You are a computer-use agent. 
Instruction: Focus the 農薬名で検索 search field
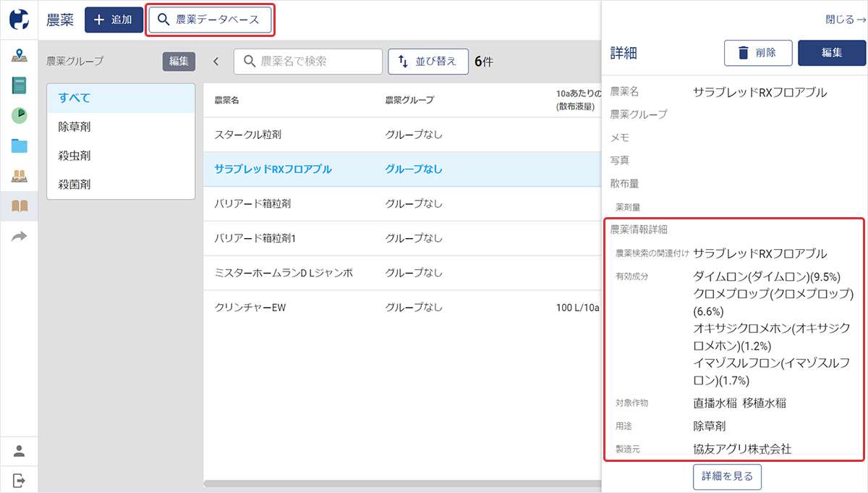(308, 62)
